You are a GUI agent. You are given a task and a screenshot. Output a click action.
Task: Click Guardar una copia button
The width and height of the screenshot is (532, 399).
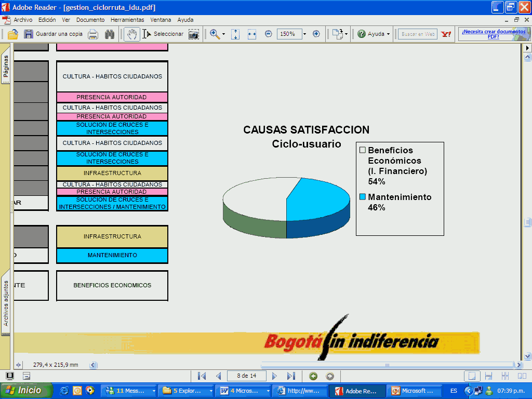pos(53,34)
